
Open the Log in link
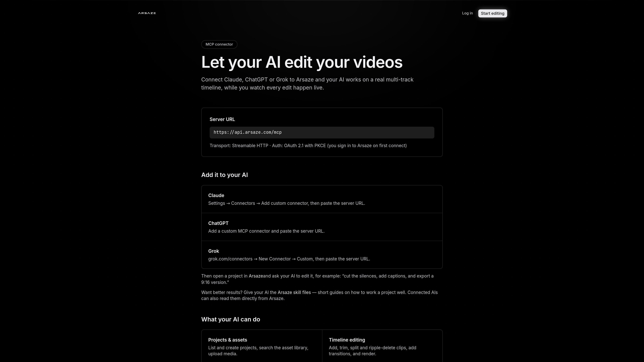tap(467, 13)
